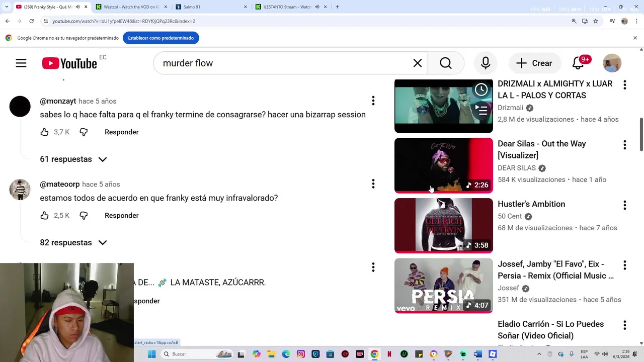Open the @mateoorp channel link
Image resolution: width=644 pixels, height=362 pixels.
[x=60, y=185]
